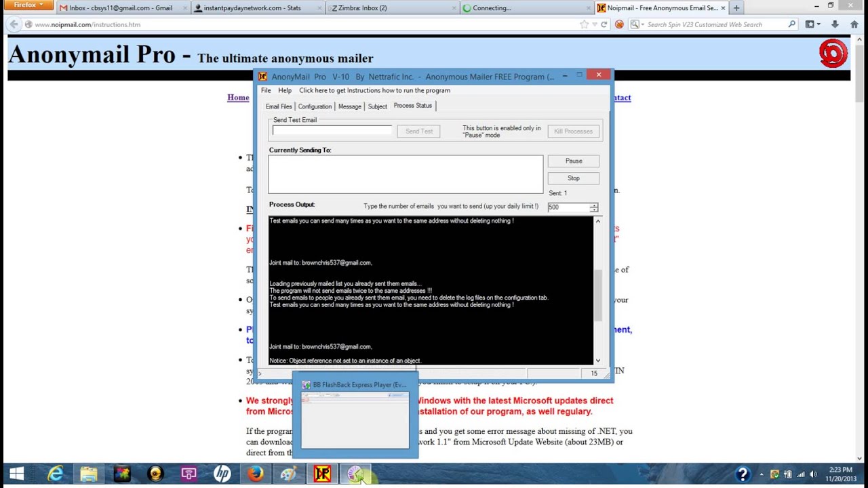868x488 pixels.
Task: Click instructions how to run the program
Action: coord(374,90)
